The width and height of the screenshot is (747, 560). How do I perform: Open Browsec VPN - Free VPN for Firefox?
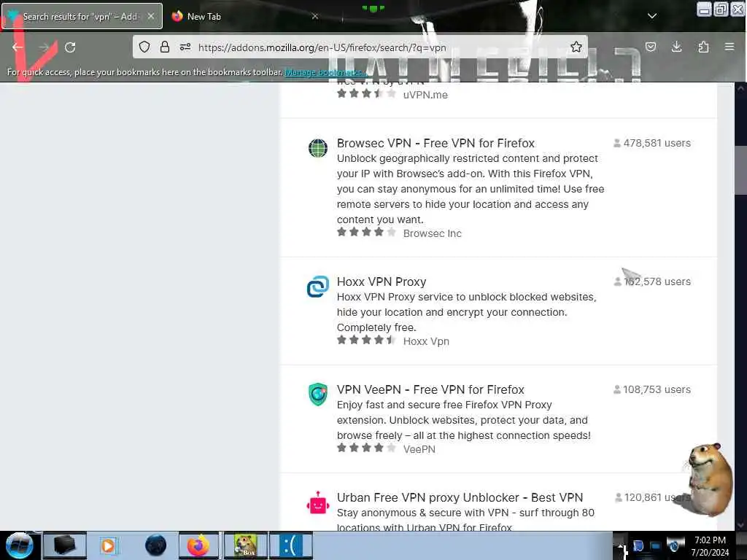pos(436,144)
